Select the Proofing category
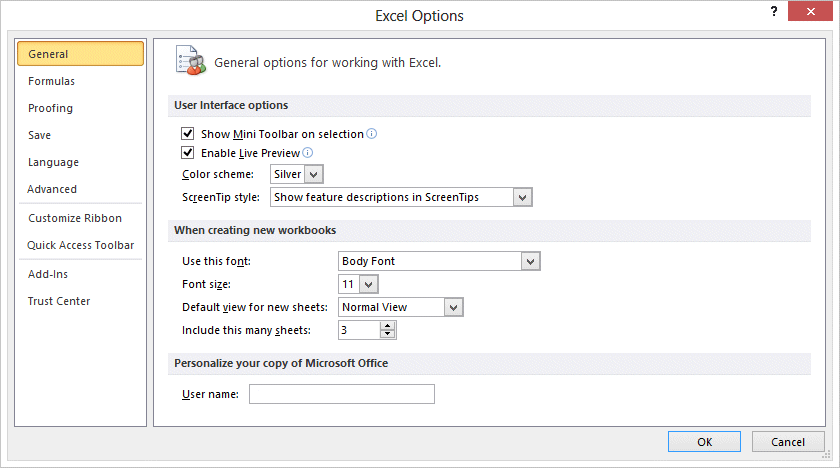The height and width of the screenshot is (468, 840). coord(80,108)
